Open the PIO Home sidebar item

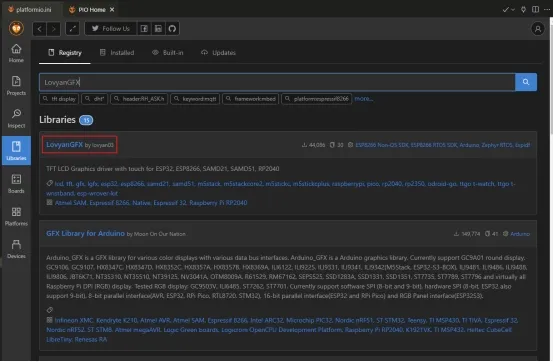point(16,53)
